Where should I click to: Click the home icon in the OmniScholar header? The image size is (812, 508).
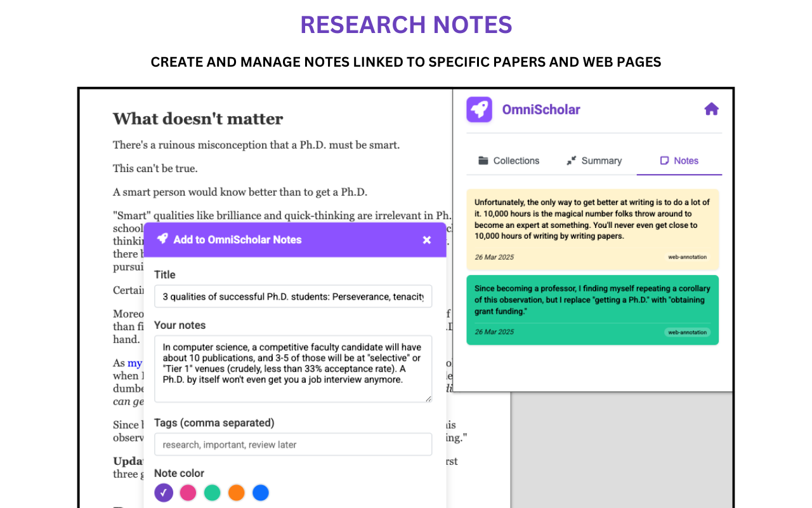point(712,109)
